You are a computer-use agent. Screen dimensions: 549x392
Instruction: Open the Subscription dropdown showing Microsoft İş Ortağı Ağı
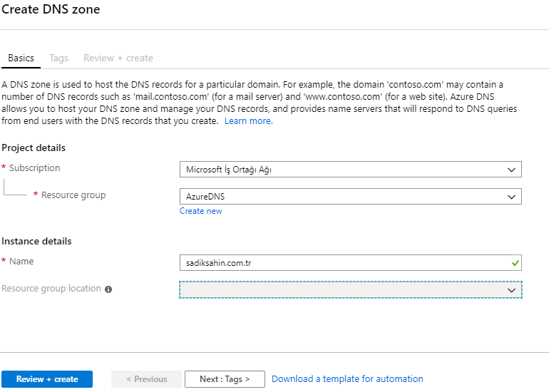351,170
